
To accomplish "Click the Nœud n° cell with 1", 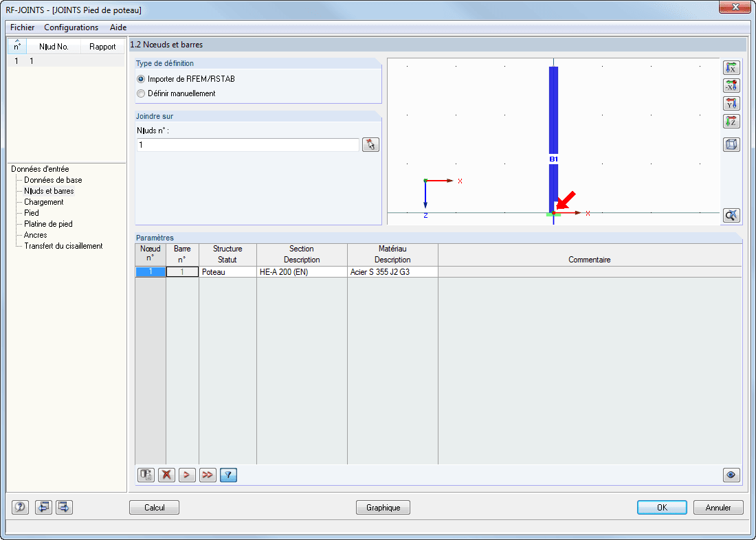I will pos(151,272).
